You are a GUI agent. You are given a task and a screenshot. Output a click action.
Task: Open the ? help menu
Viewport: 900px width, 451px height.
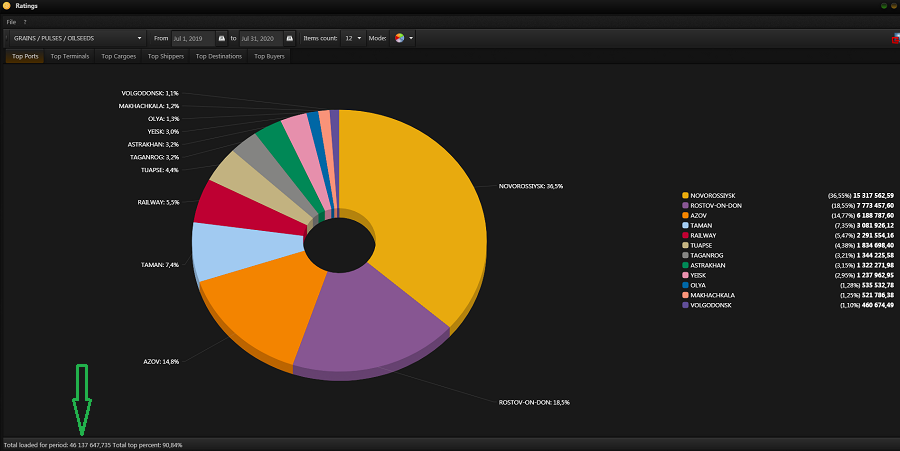click(x=25, y=22)
